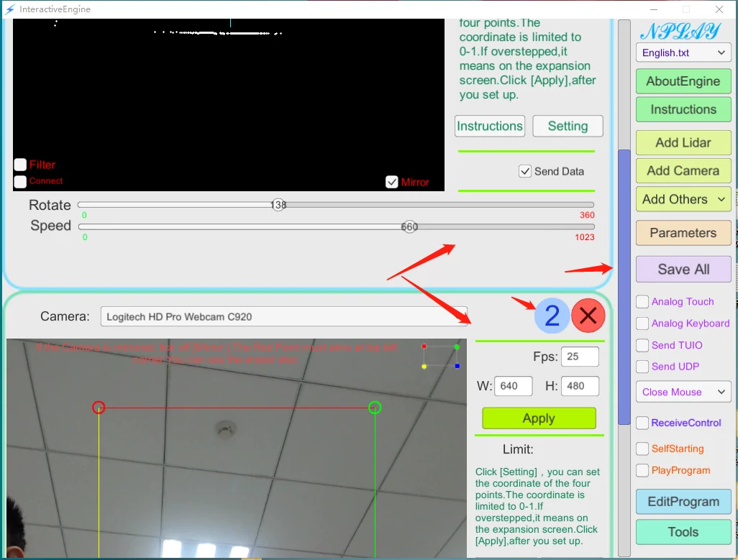738x560 pixels.
Task: Click the H height input field
Action: (x=580, y=386)
